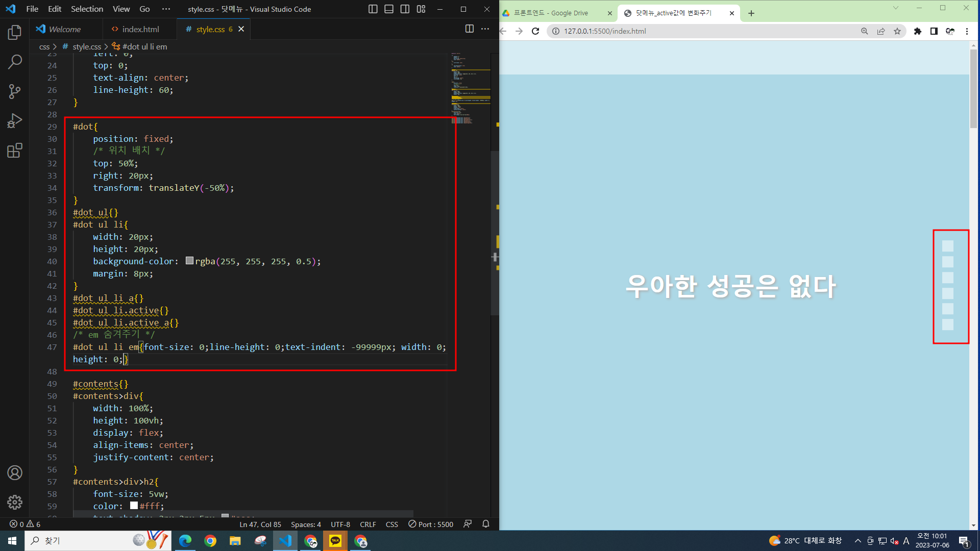Toggle the panel layout button

389,9
